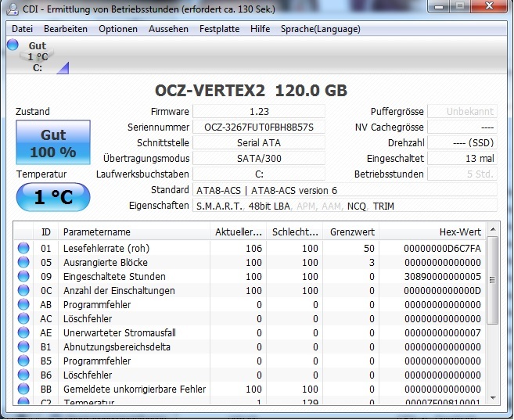Click the Standard field ATA8-ACS version 6

345,190
